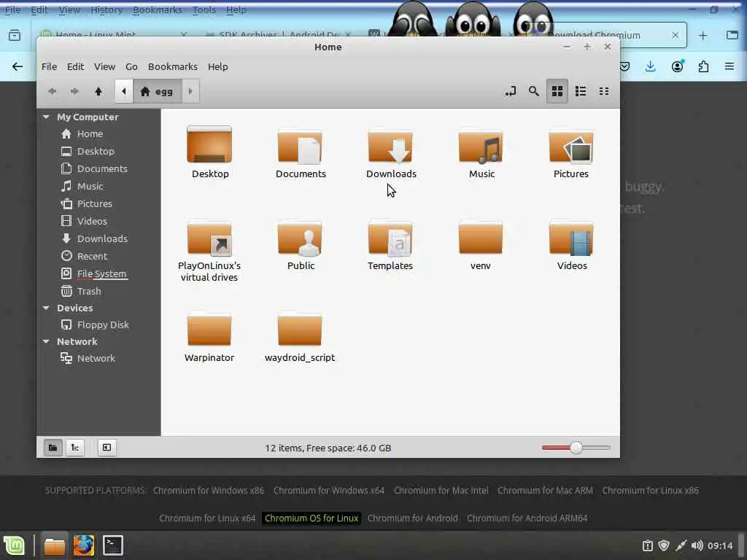Open the Edit menu in file manager
The width and height of the screenshot is (747, 560).
75,66
